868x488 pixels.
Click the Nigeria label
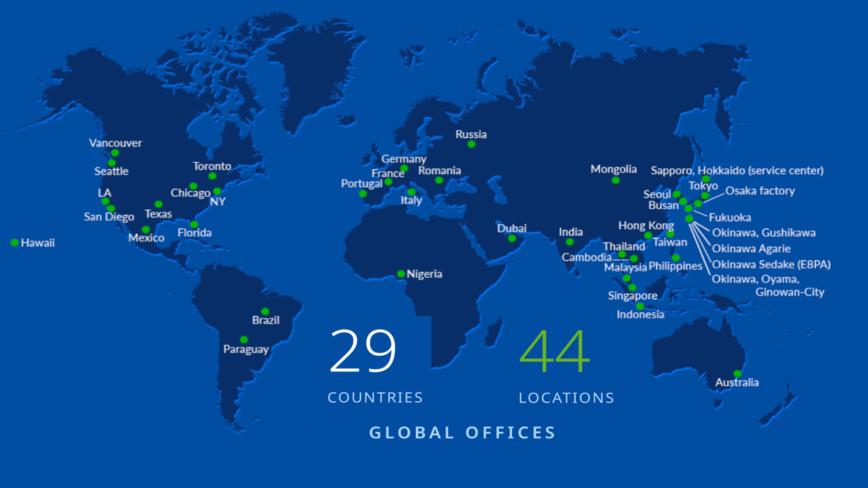click(x=425, y=274)
